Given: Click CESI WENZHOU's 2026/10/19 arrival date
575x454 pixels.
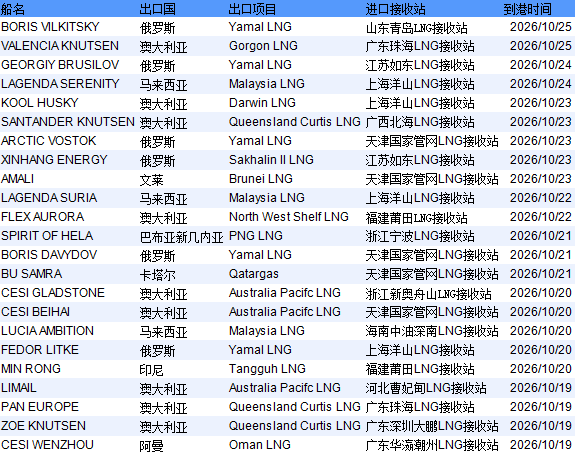Looking at the screenshot, I should pos(541,445).
